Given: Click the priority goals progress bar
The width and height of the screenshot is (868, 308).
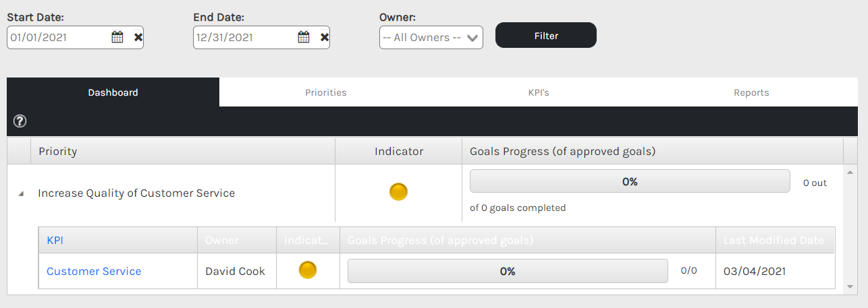Looking at the screenshot, I should click(630, 181).
